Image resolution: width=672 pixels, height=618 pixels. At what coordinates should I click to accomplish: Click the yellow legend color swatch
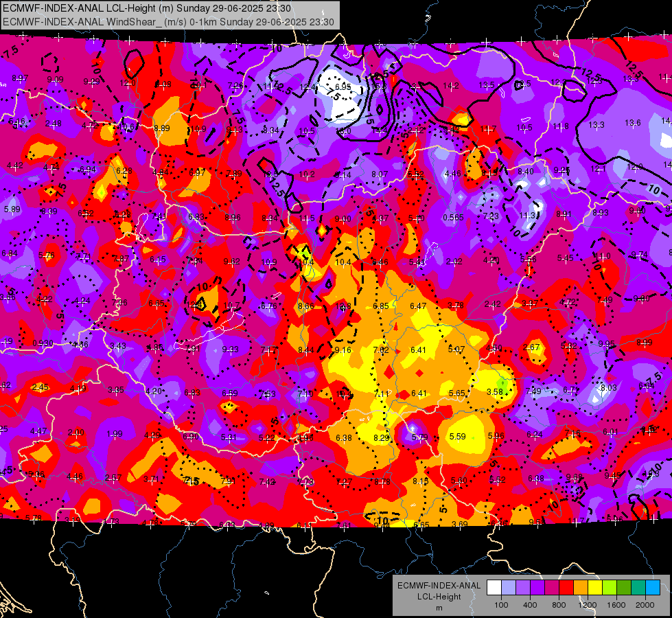click(595, 588)
